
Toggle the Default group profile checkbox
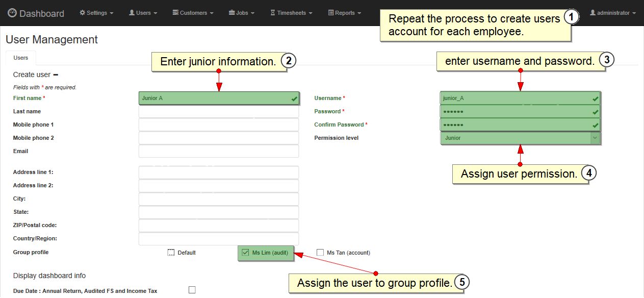pyautogui.click(x=171, y=253)
